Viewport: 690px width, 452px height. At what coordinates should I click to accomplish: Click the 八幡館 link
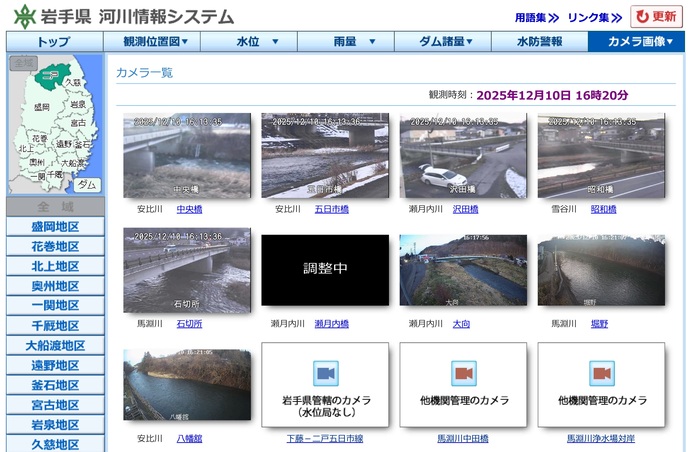click(189, 438)
